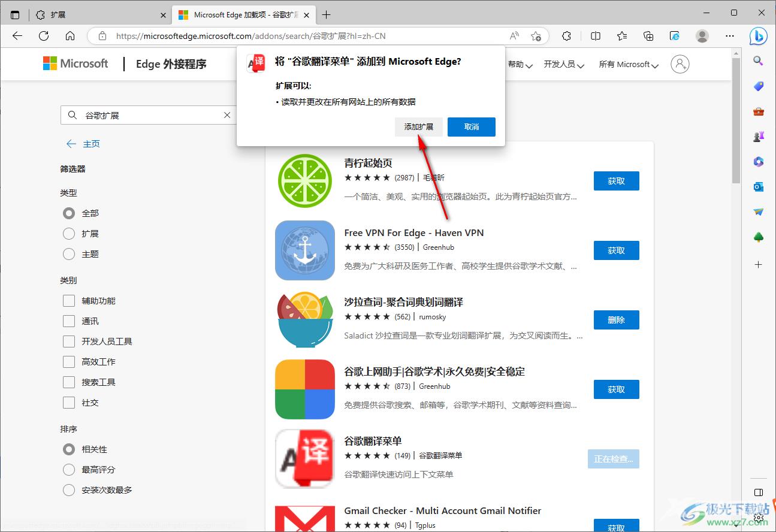This screenshot has height=532, width=776.
Task: Open the Bing chat sidebar button
Action: pyautogui.click(x=758, y=36)
